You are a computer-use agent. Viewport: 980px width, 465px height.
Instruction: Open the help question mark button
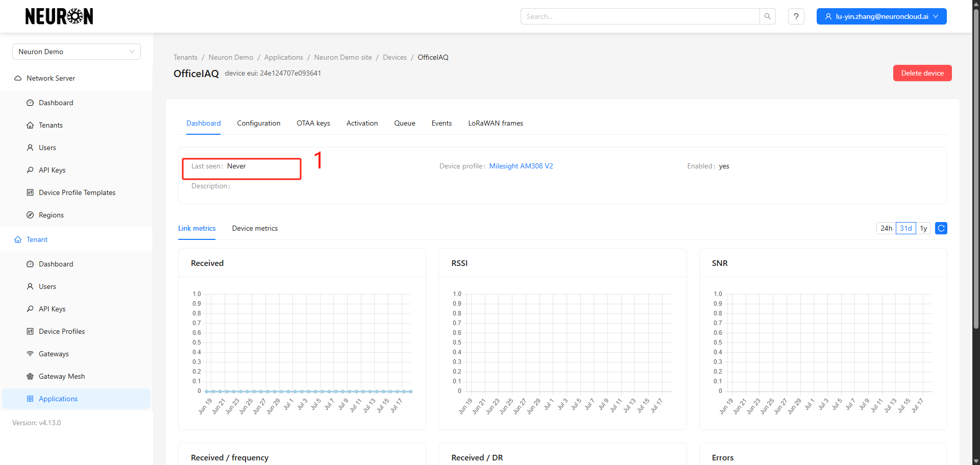(796, 16)
